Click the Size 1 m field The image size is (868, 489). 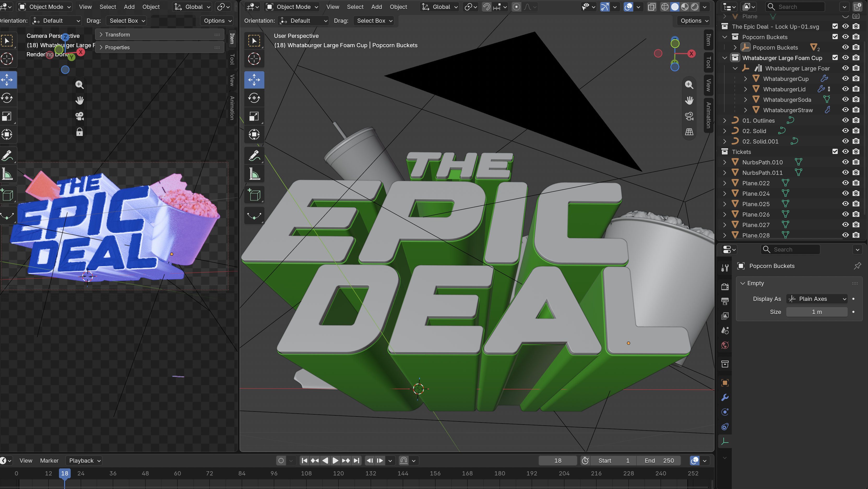(x=817, y=312)
